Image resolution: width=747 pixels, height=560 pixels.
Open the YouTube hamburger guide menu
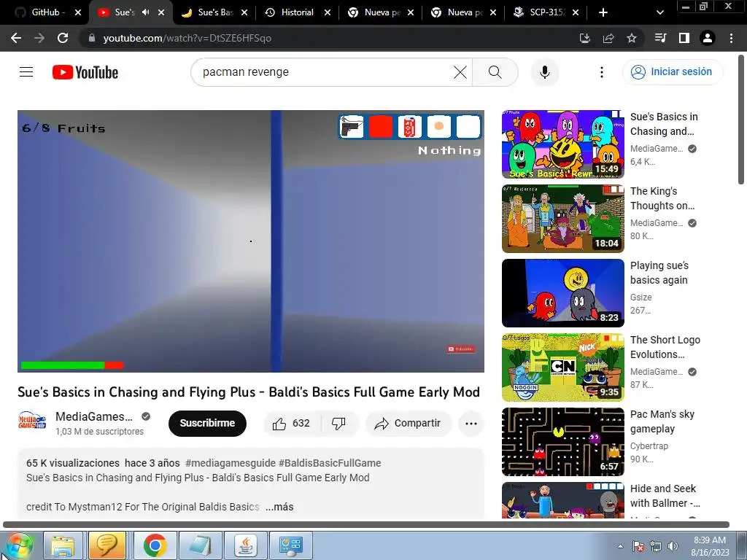pyautogui.click(x=26, y=72)
